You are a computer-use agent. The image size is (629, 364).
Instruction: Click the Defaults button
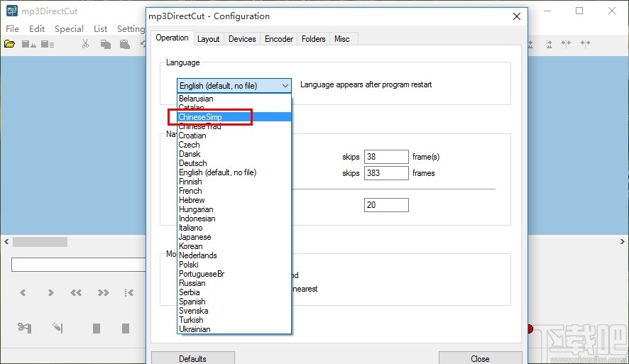(192, 358)
